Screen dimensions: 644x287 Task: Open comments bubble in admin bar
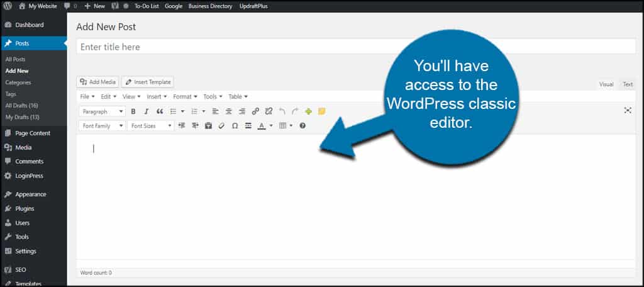[70, 6]
